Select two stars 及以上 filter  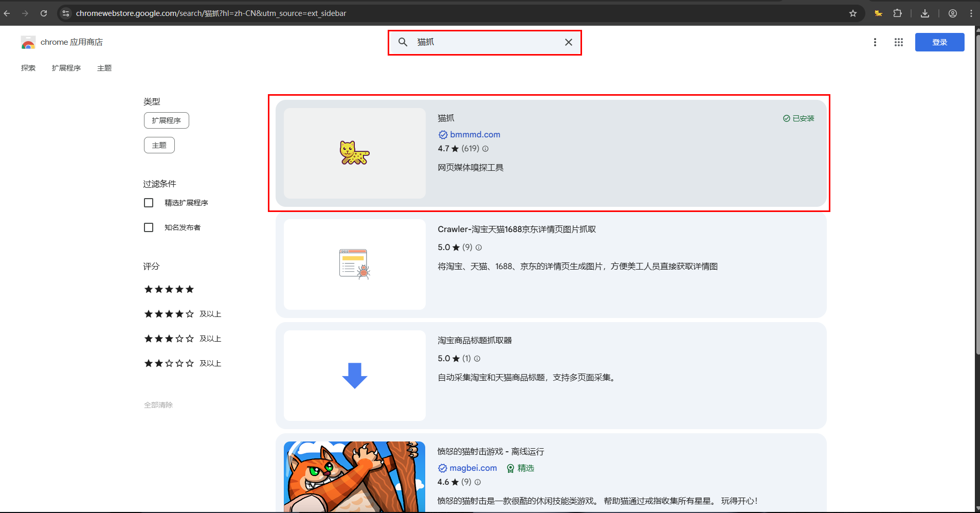tap(183, 363)
